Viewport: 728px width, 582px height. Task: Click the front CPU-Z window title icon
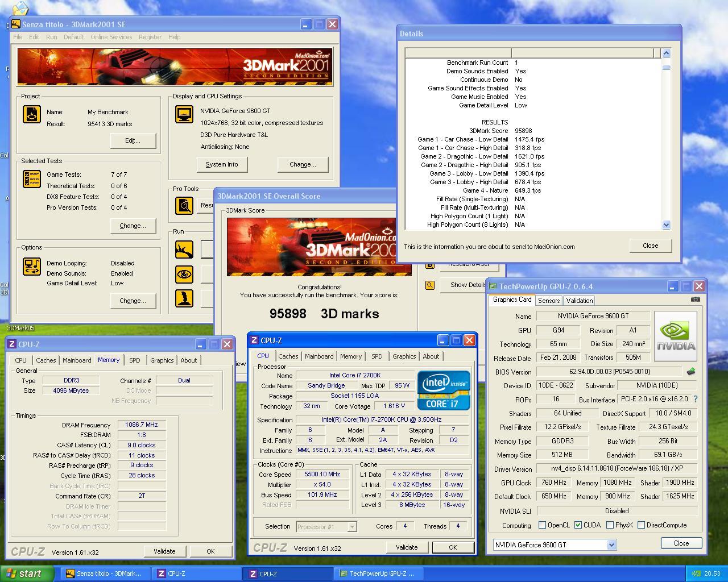pos(254,340)
